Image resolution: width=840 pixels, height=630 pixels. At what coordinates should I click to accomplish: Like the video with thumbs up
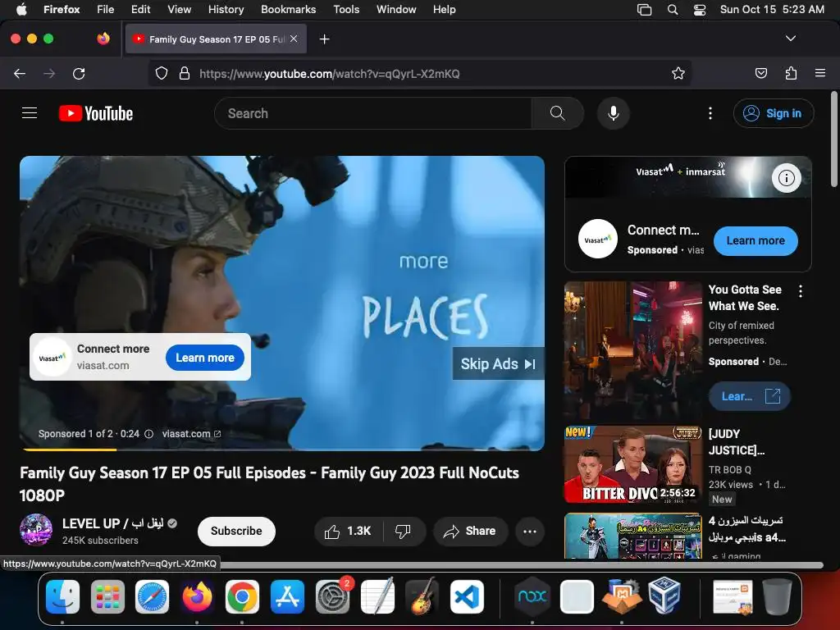click(x=348, y=531)
